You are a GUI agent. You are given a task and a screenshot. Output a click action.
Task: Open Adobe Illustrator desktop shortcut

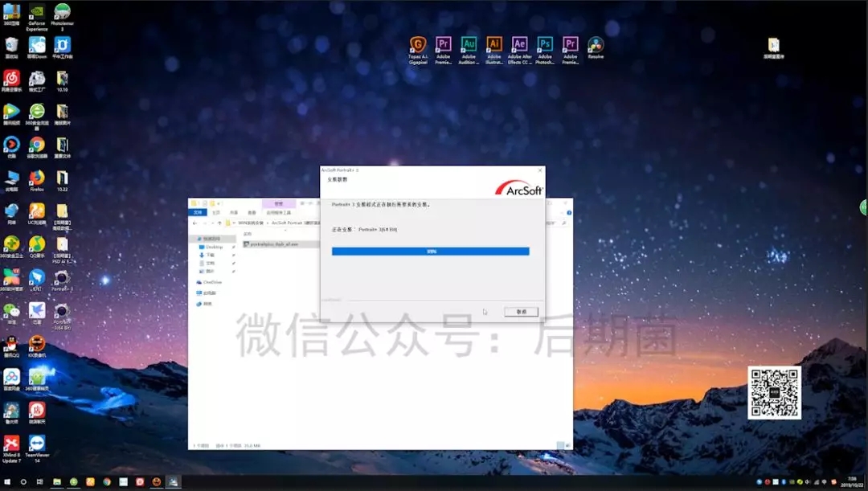click(494, 45)
